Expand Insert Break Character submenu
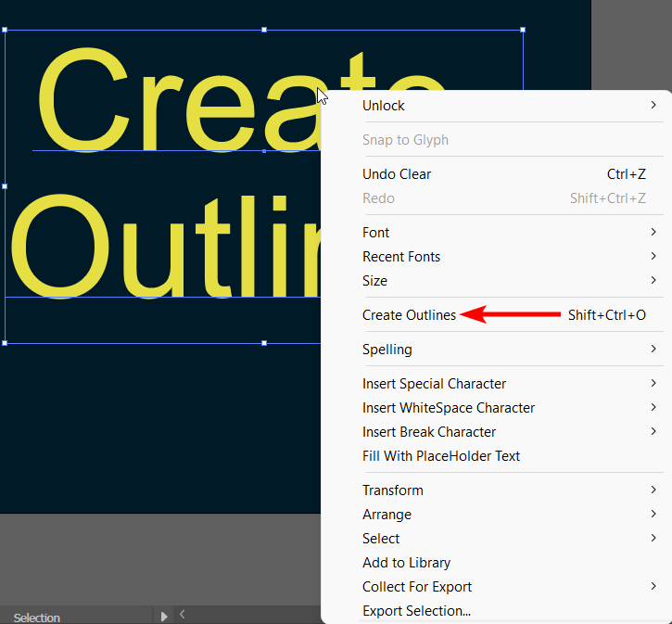This screenshot has height=624, width=672. tap(429, 432)
